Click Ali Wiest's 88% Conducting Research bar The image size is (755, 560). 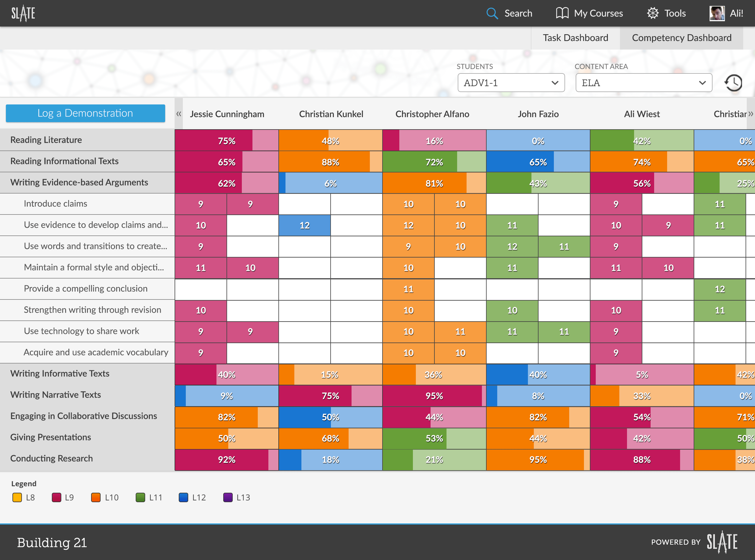642,460
